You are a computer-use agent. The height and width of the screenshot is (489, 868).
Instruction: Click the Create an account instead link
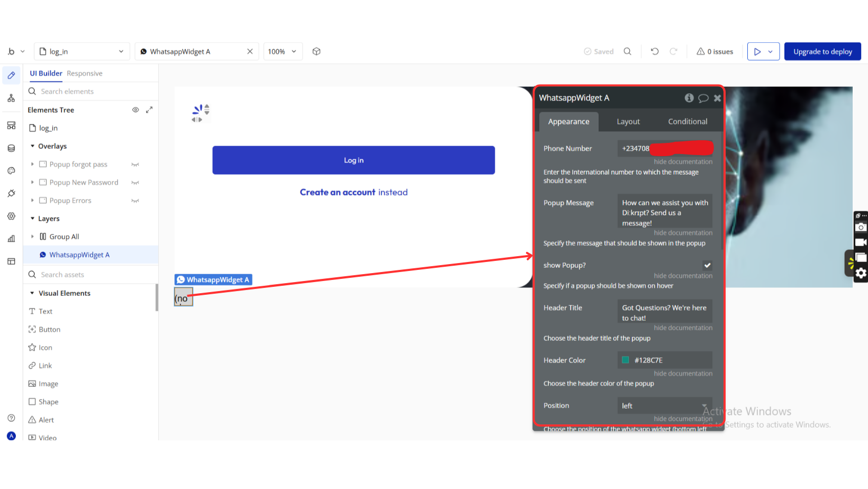pyautogui.click(x=354, y=192)
